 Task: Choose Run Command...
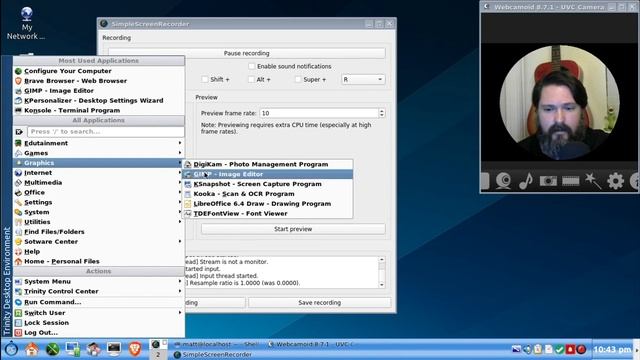tap(99, 302)
